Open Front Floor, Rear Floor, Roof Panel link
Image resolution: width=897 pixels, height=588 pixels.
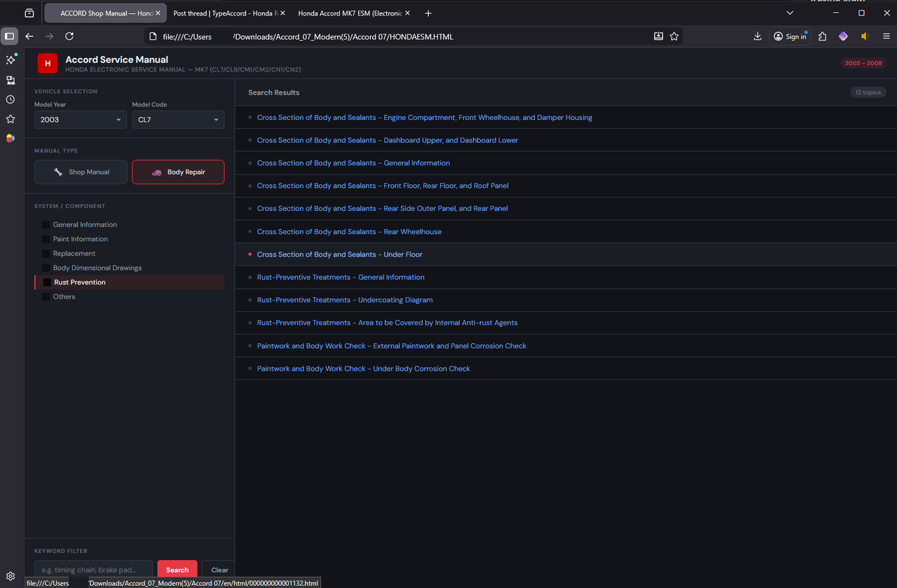coord(383,186)
